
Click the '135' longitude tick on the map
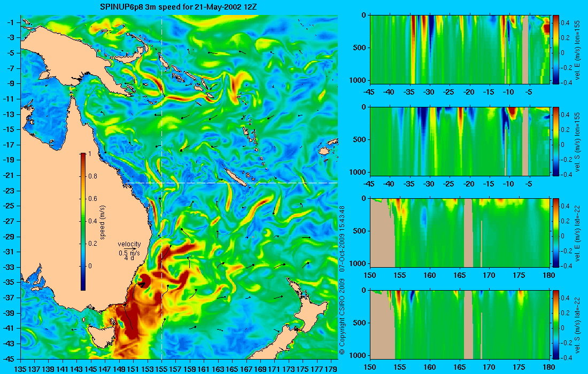click(x=20, y=369)
